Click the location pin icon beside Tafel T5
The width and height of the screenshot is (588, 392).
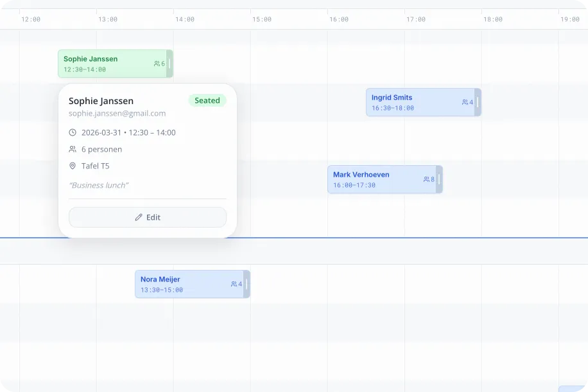click(x=73, y=166)
